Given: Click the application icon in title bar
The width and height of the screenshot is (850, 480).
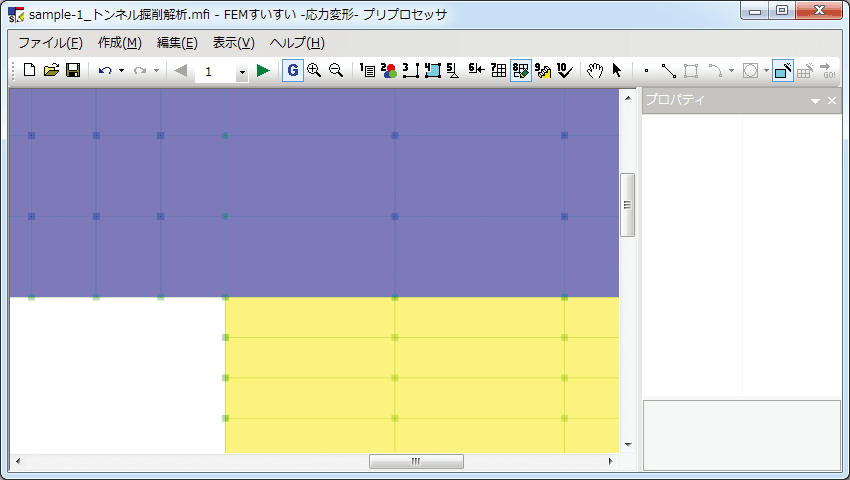Looking at the screenshot, I should pyautogui.click(x=16, y=15).
